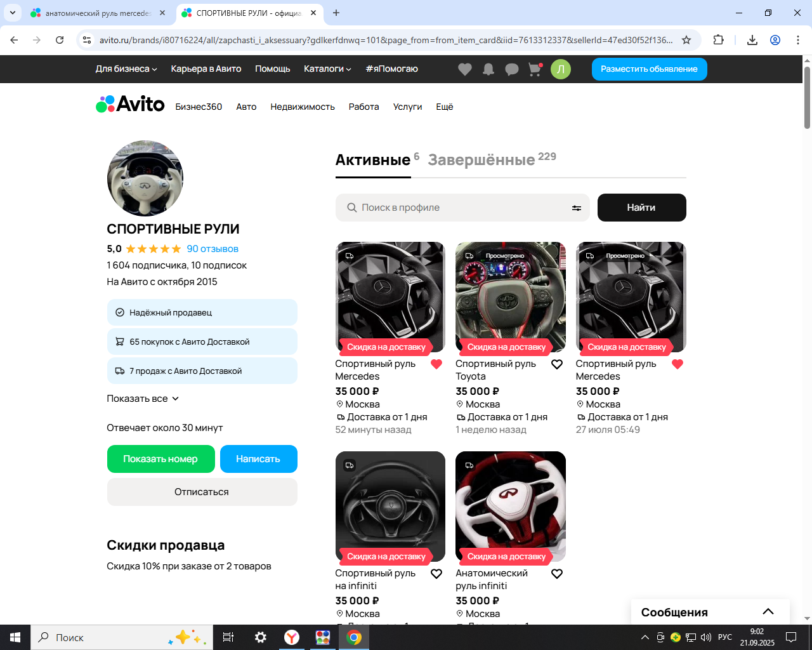Open 'Ещё' categories menu
This screenshot has width=812, height=650.
click(x=445, y=107)
